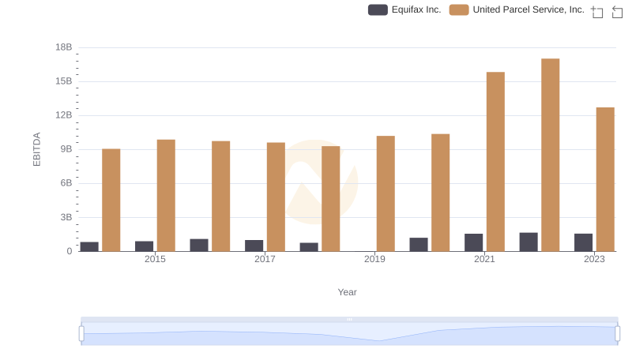The width and height of the screenshot is (632, 364).
Task: Click the 2022 UPS tallest bar
Action: point(550,155)
